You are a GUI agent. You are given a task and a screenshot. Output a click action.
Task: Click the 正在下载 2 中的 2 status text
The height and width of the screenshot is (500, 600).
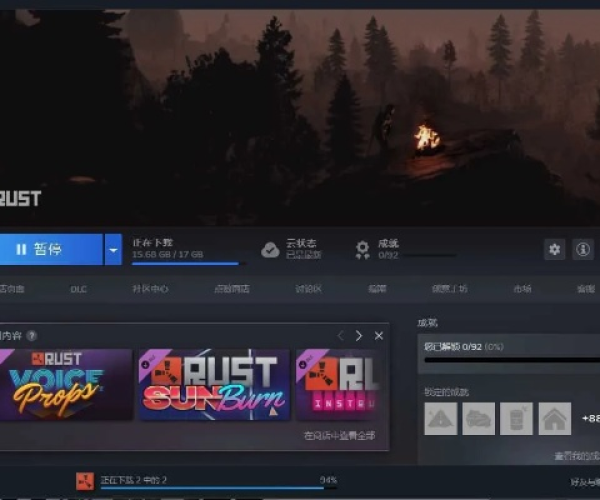(134, 480)
